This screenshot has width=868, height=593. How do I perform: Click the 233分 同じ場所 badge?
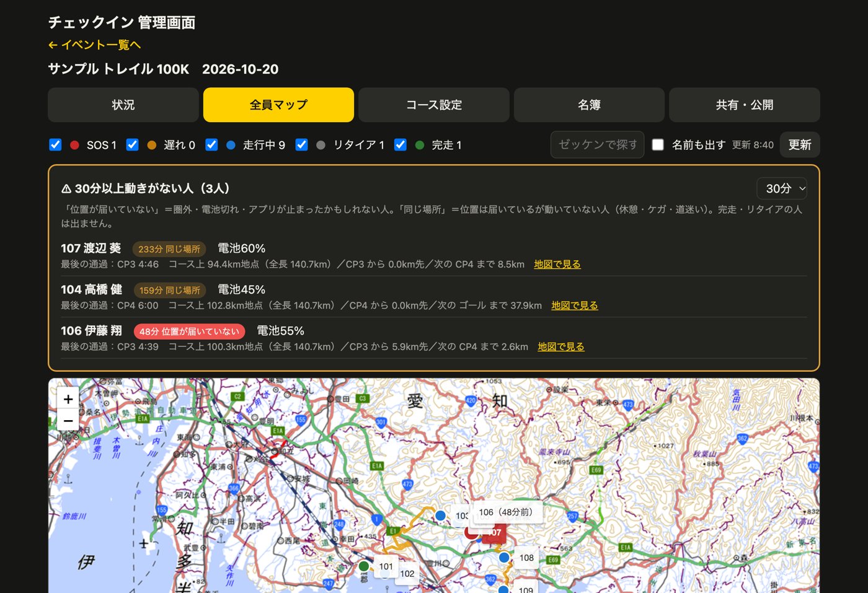pyautogui.click(x=169, y=249)
